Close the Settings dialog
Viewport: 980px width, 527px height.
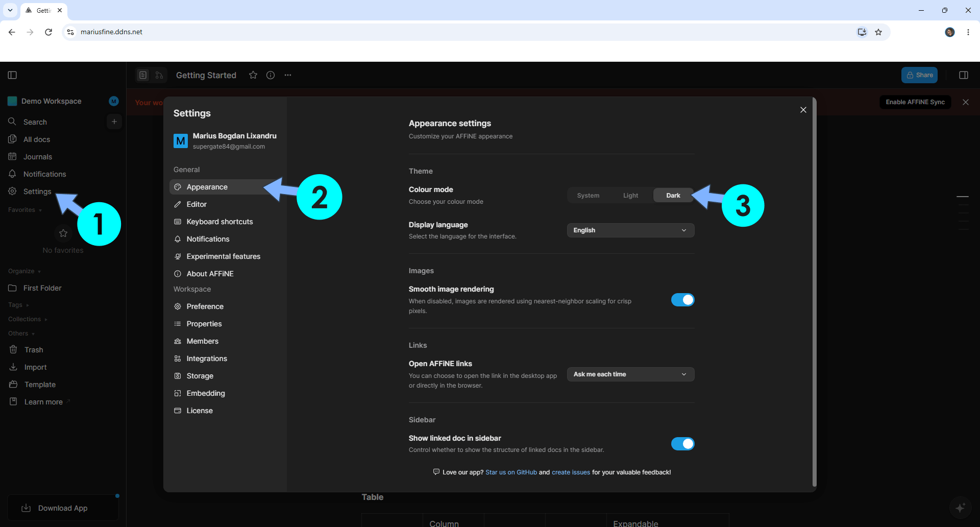[803, 110]
